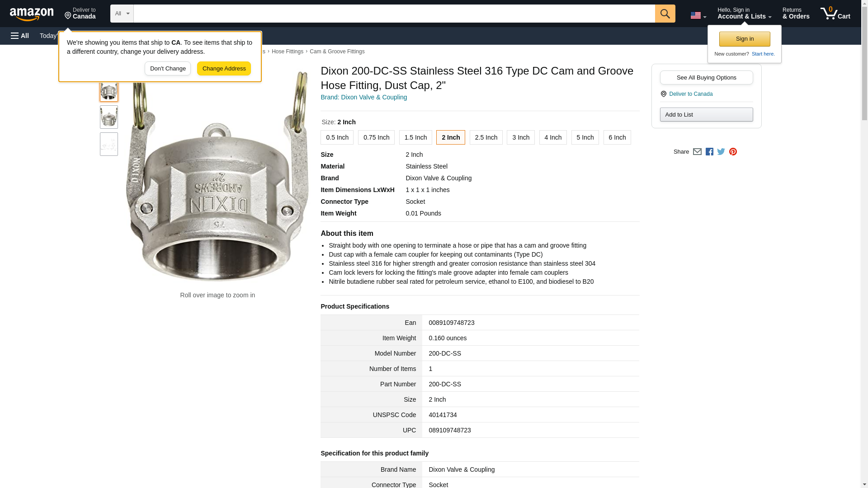Share product on Pinterest
The width and height of the screenshot is (868, 488).
[x=733, y=152]
